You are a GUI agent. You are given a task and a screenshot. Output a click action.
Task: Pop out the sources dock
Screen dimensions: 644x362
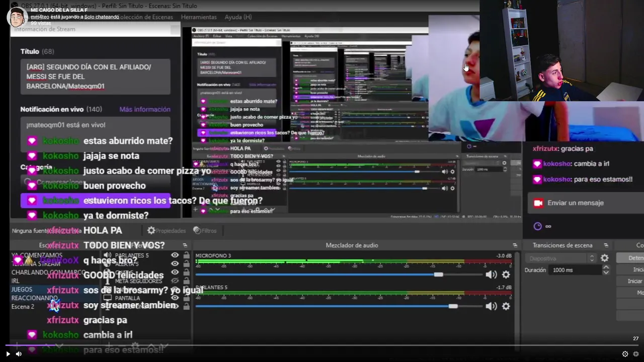pos(185,245)
